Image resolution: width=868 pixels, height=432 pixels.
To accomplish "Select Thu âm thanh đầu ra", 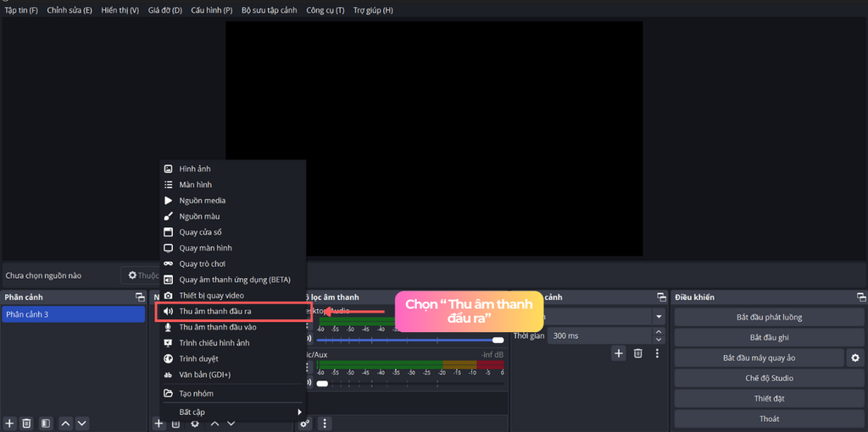I will [234, 312].
